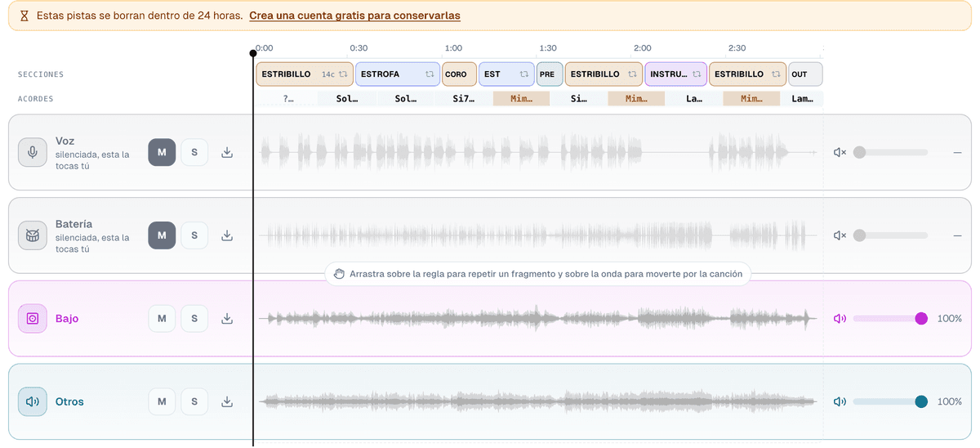980x448 pixels.
Task: Click the 2:30 mark on the timeline ruler
Action: click(x=737, y=48)
